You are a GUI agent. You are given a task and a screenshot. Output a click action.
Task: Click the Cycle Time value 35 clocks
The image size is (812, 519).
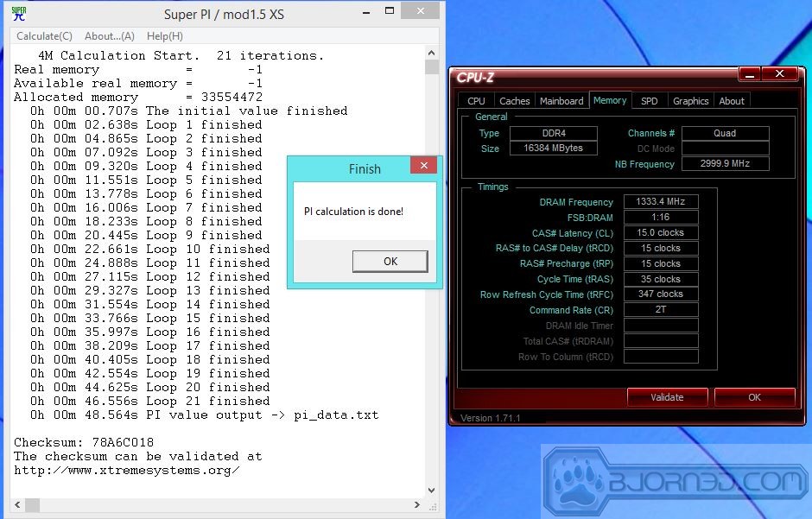[661, 280]
